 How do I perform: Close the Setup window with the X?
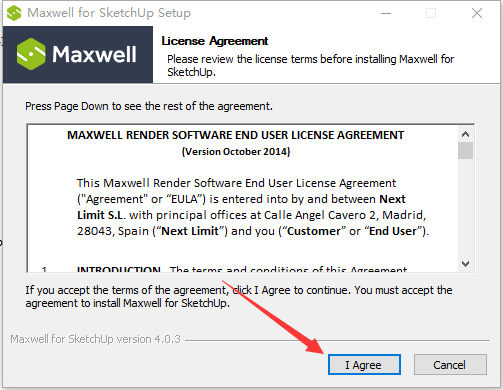click(x=477, y=13)
